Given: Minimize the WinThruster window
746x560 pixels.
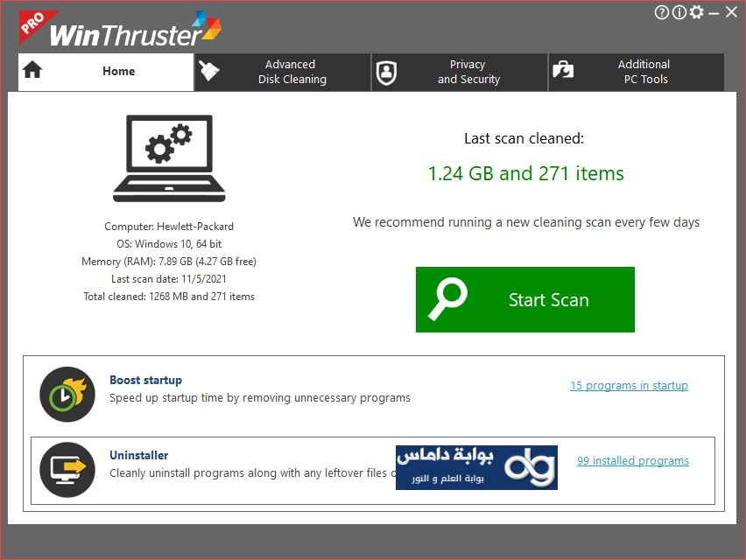Looking at the screenshot, I should pyautogui.click(x=714, y=13).
